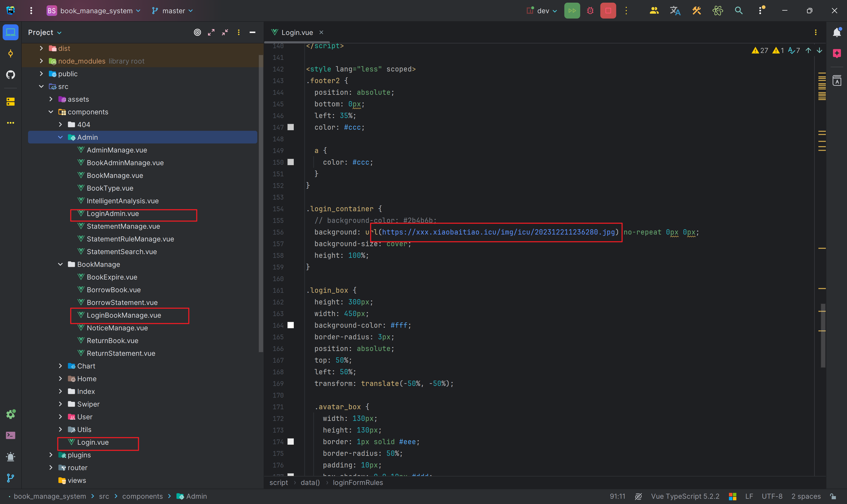Close the Login.vue tab
Image resolution: width=847 pixels, height=504 pixels.
coord(321,32)
